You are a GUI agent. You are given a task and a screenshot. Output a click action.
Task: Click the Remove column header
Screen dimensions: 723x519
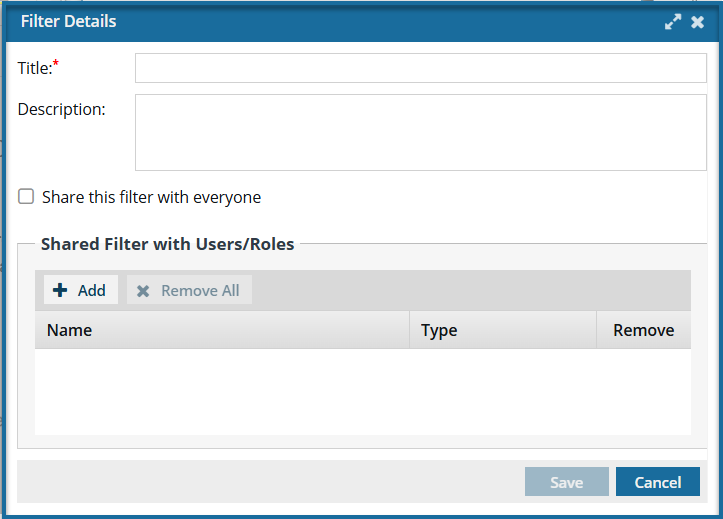[x=644, y=330]
